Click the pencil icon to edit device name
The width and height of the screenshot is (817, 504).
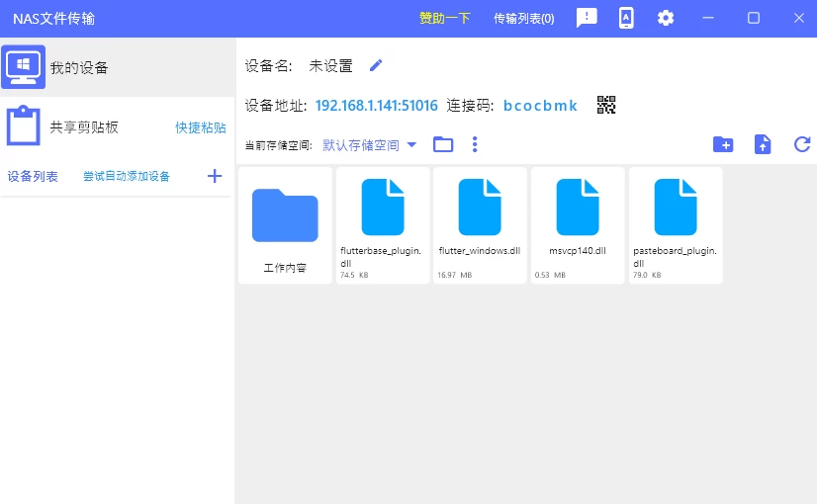point(376,66)
